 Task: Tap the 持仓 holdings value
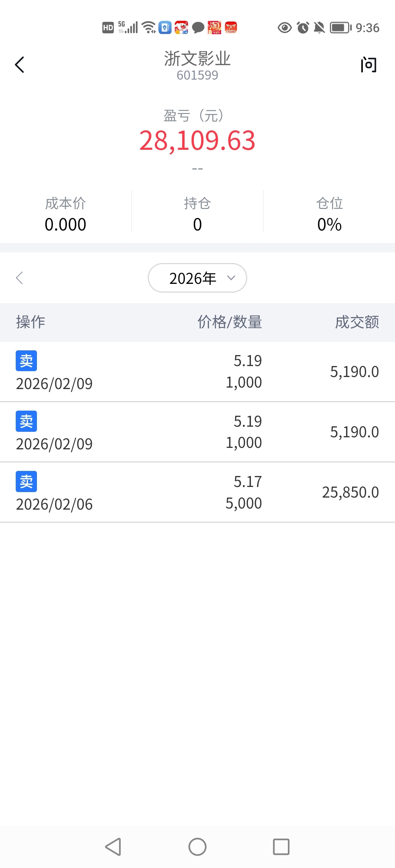[197, 224]
